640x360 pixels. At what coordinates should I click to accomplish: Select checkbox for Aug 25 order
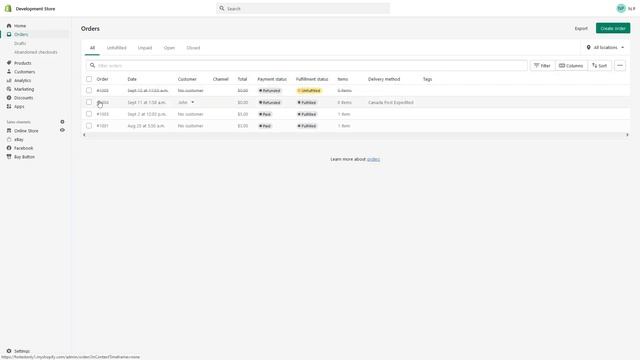point(89,126)
